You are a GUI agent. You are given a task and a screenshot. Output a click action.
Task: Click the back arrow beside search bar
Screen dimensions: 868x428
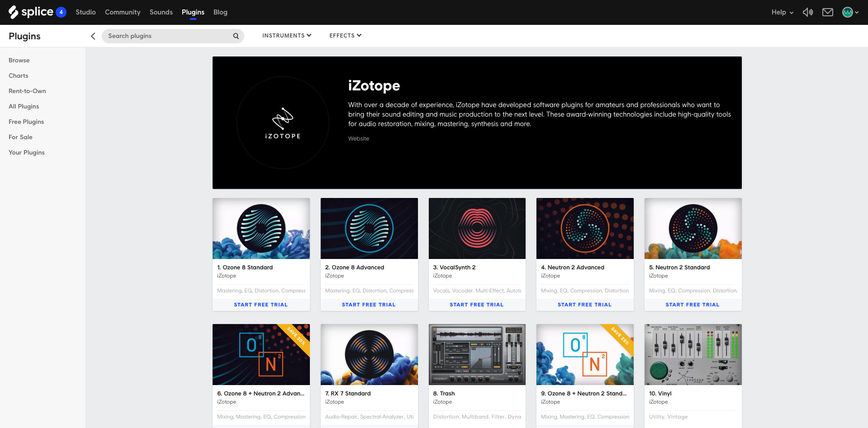click(x=93, y=36)
